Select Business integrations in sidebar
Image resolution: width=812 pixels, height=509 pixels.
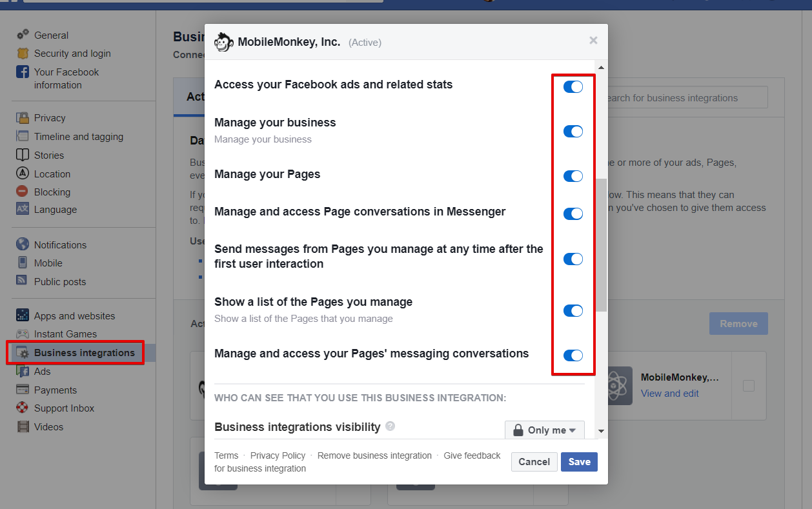pyautogui.click(x=85, y=353)
